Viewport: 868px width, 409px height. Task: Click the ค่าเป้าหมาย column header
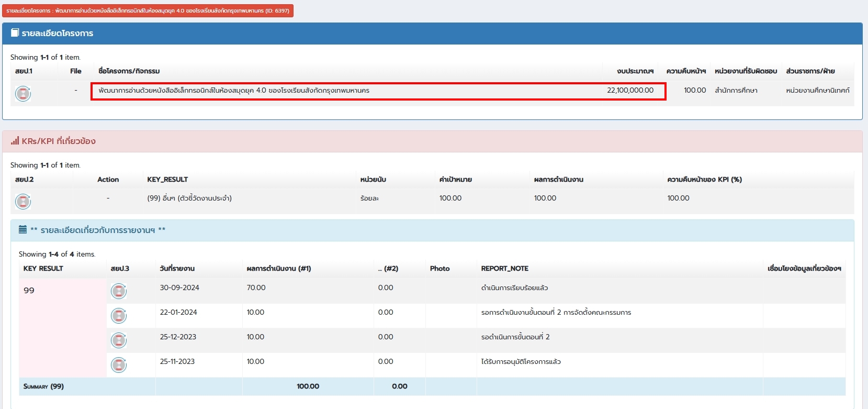456,180
